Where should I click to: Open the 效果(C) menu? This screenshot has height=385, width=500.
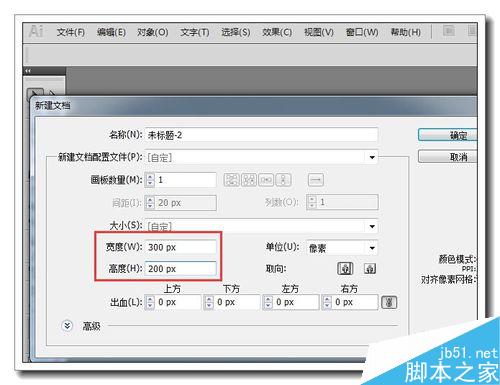277,32
